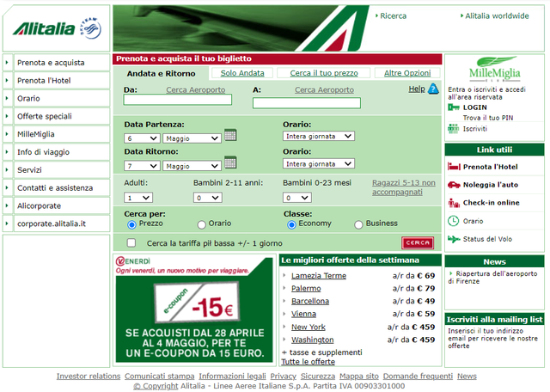Click Alitalia worldwide link

497,15
